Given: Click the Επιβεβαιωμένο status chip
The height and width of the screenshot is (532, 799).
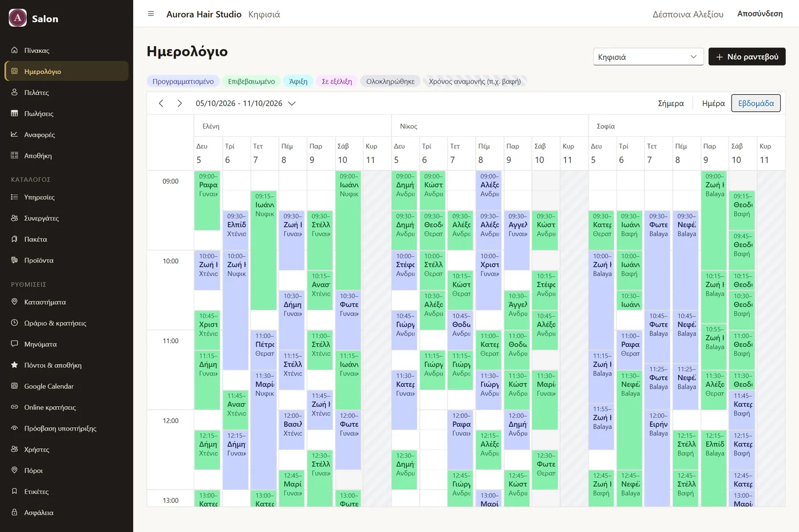Looking at the screenshot, I should 251,82.
